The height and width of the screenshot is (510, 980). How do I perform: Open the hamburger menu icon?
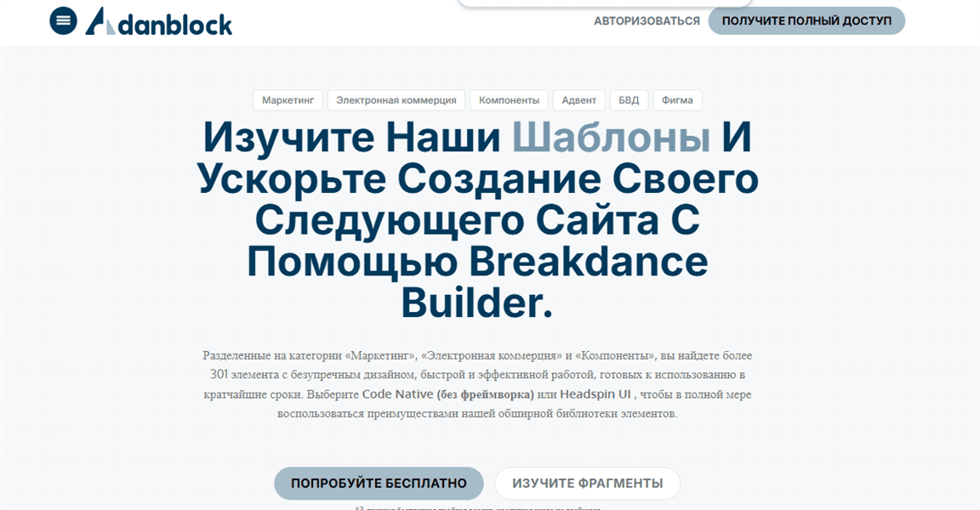tap(63, 20)
